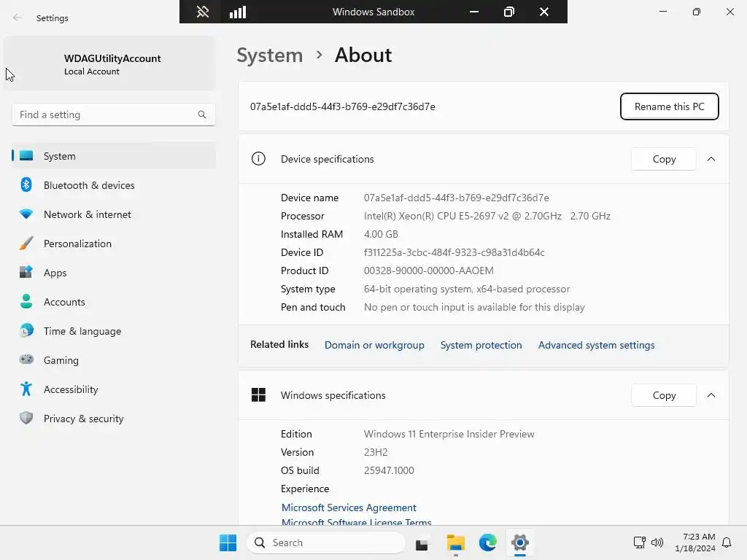Click Sandbox connection signal bars icon

pyautogui.click(x=238, y=12)
